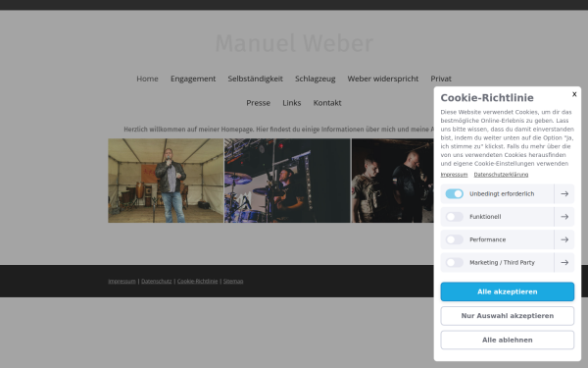Open footer Sitemap link
The width and height of the screenshot is (588, 368).
(x=233, y=281)
